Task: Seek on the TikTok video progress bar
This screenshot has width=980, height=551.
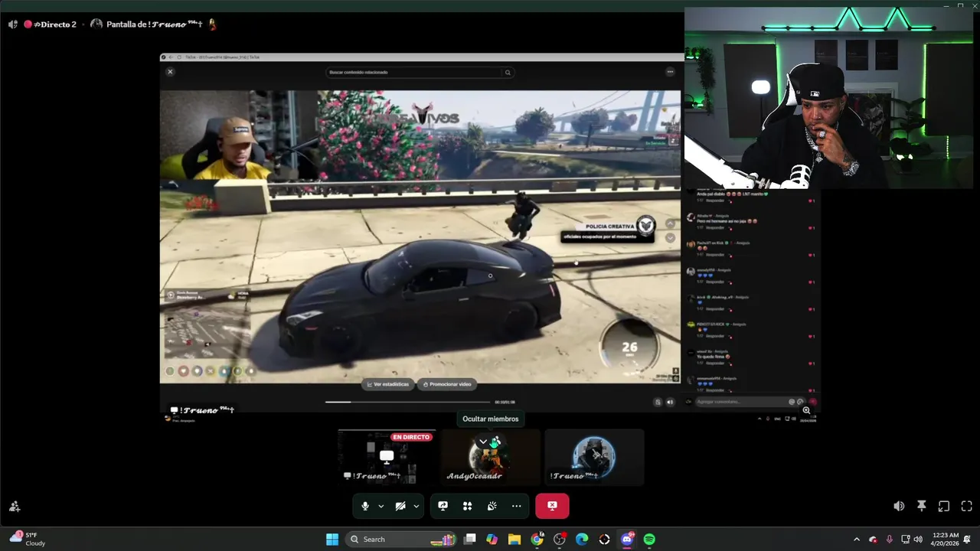Action: tap(407, 402)
